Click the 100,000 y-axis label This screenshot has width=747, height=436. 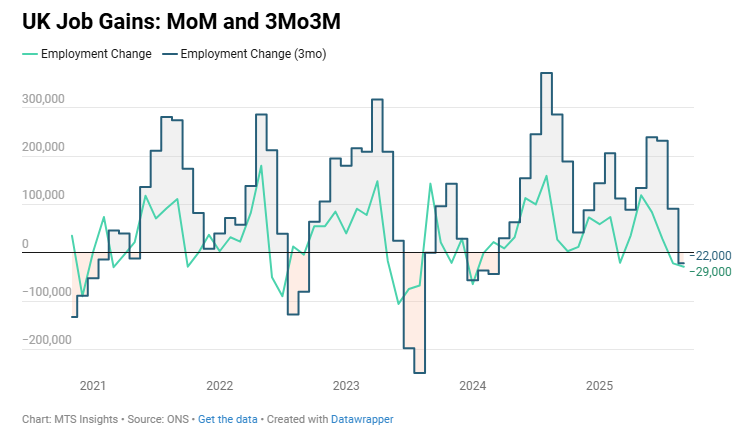(43, 196)
